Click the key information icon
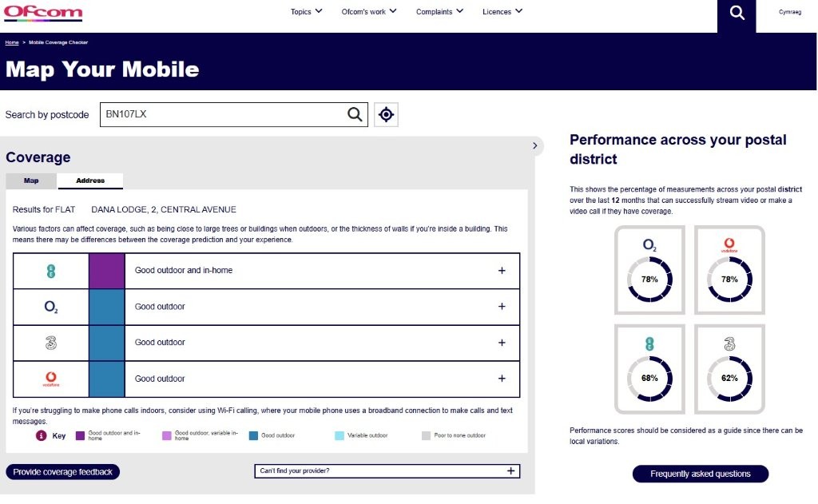 coord(41,435)
